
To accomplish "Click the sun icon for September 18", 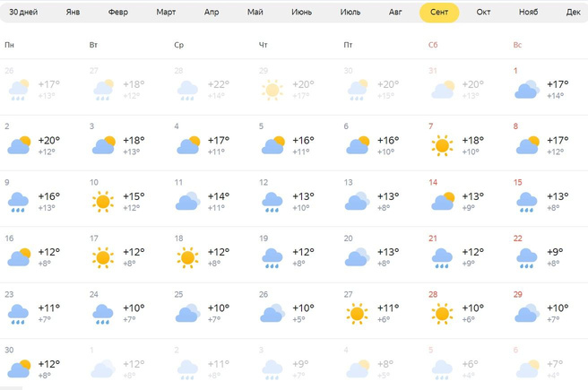I will (187, 257).
